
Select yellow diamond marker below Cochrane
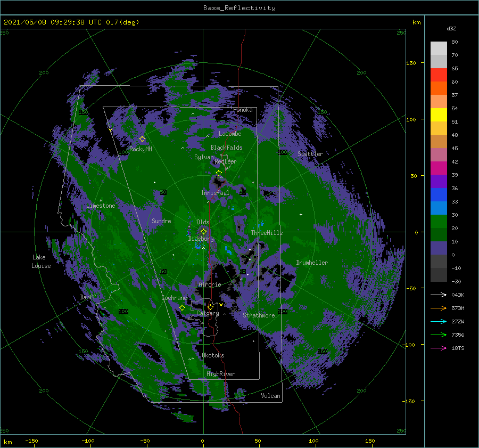click(182, 307)
